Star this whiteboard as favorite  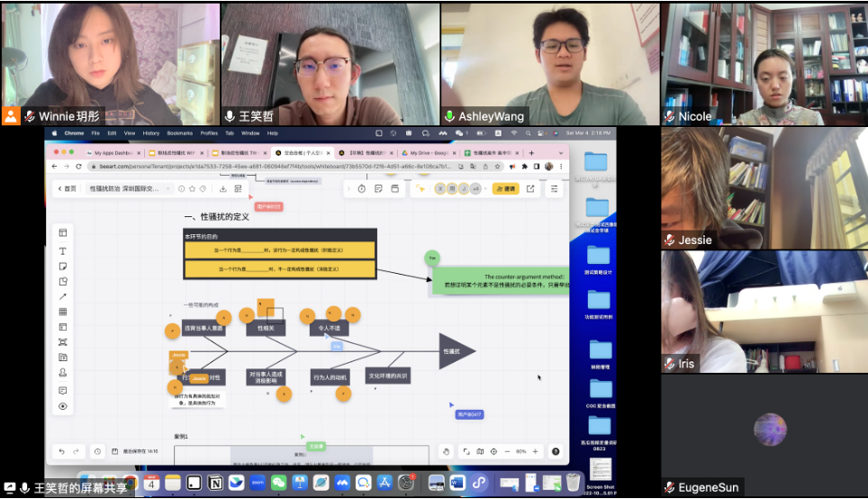click(192, 189)
